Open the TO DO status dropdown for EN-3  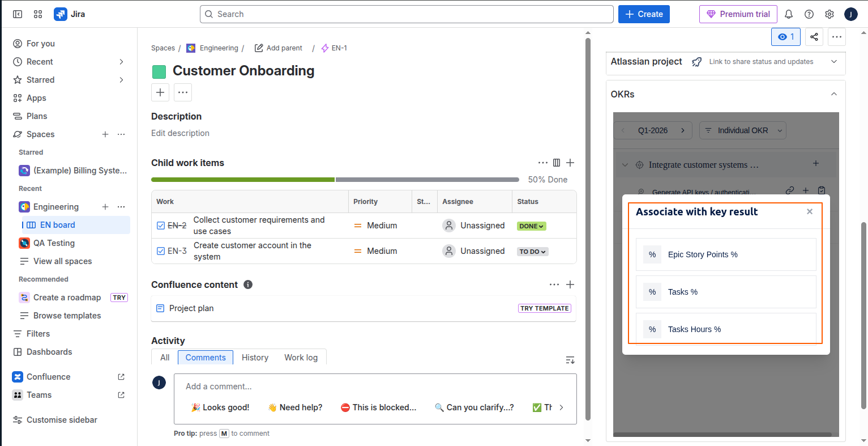[533, 252]
